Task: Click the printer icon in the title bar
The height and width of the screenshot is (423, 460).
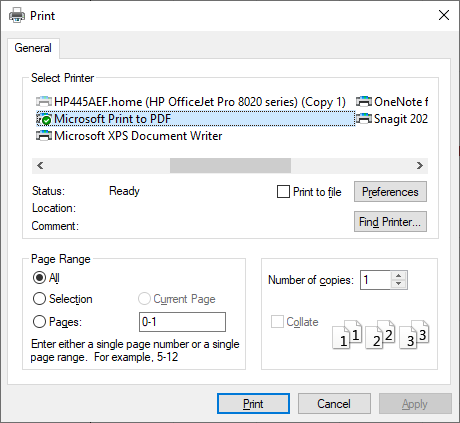Action: pyautogui.click(x=17, y=15)
